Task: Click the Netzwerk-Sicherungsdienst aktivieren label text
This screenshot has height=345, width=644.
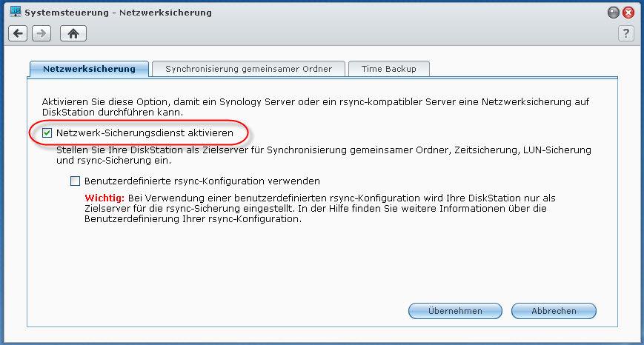Action: tap(145, 133)
